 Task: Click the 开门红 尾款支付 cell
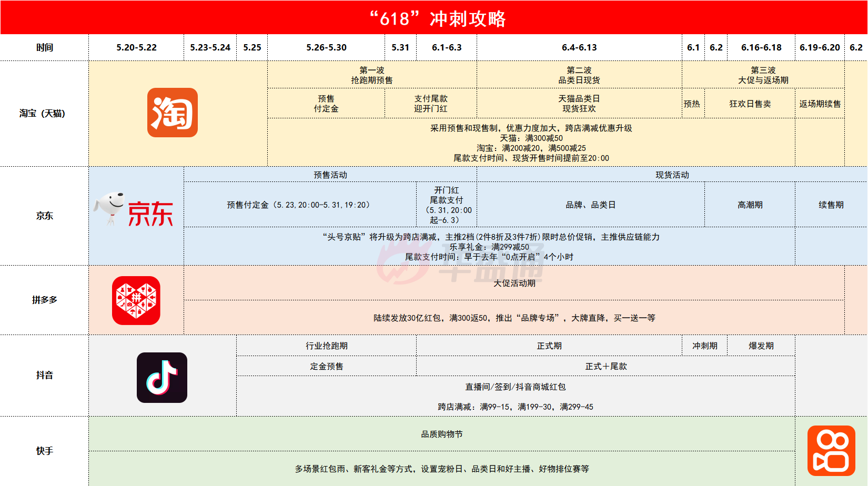[x=447, y=205]
